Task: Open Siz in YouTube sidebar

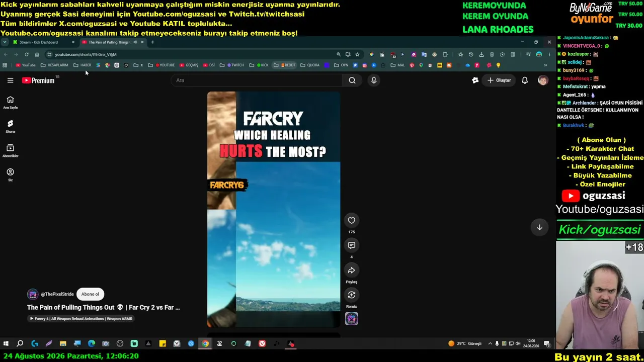Action: pos(10,174)
